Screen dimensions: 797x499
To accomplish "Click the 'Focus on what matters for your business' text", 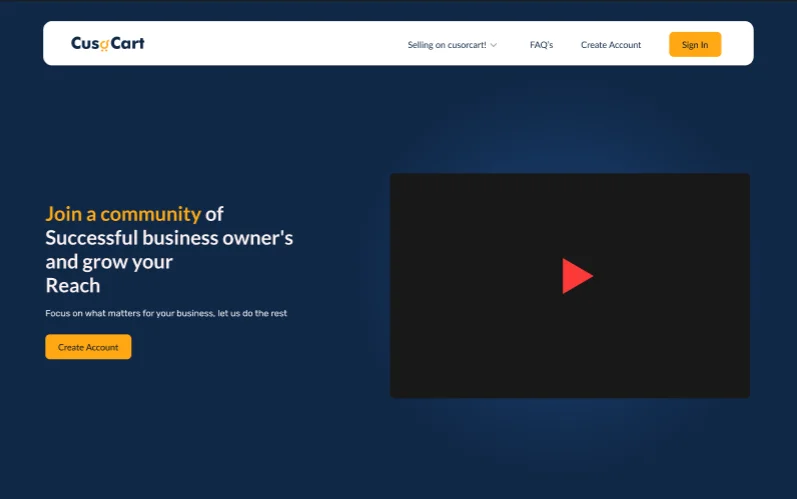I will (x=166, y=313).
